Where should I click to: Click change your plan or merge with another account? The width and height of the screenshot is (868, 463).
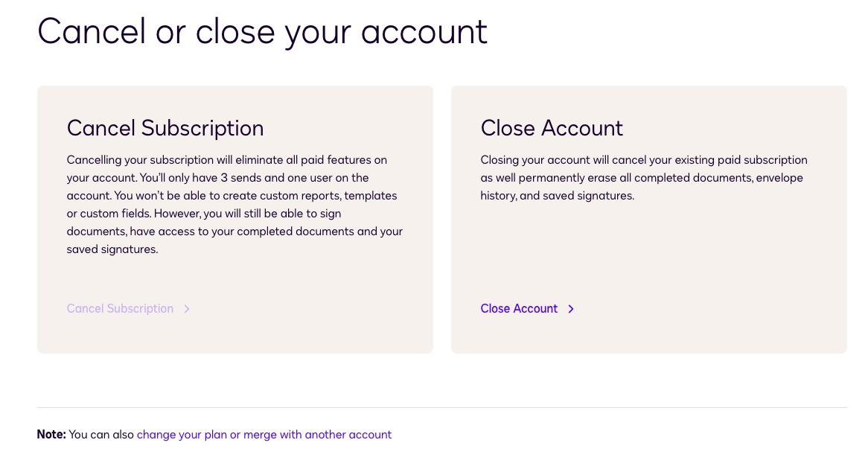[264, 434]
